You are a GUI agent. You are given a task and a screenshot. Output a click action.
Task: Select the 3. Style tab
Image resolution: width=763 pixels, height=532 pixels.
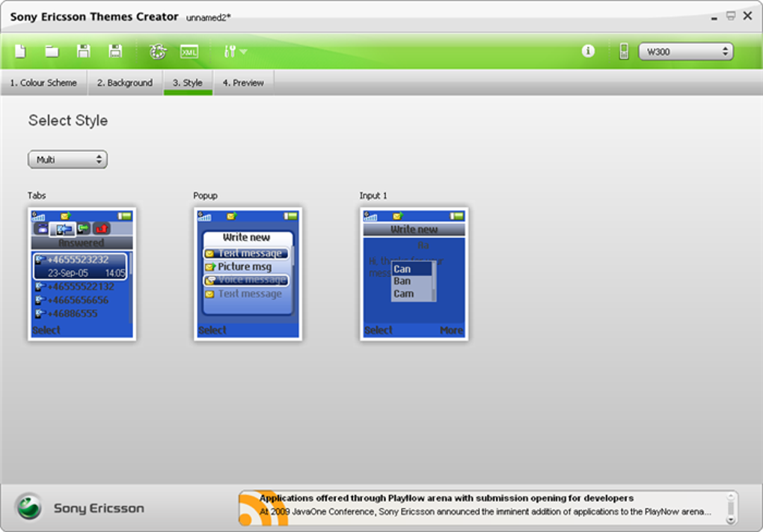[187, 83]
